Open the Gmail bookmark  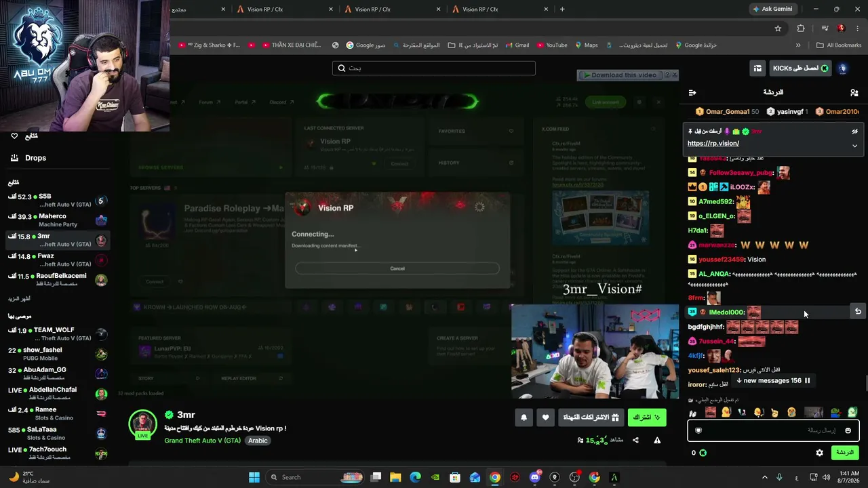tap(516, 45)
